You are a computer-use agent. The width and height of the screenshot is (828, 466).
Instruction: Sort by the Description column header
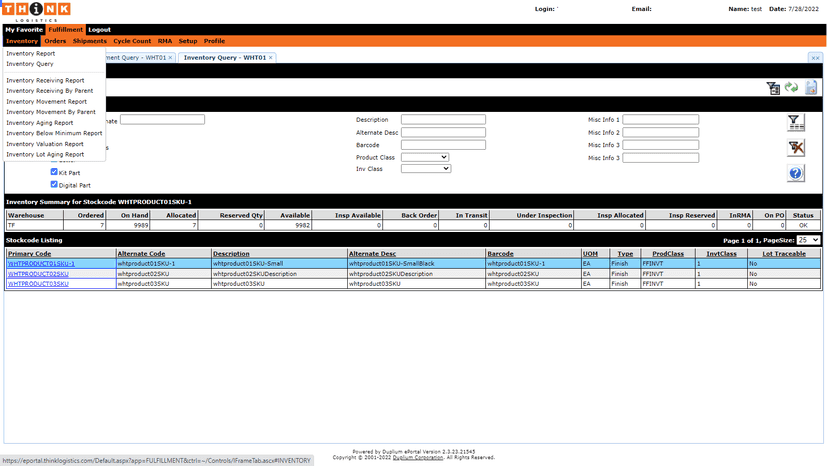coord(231,254)
